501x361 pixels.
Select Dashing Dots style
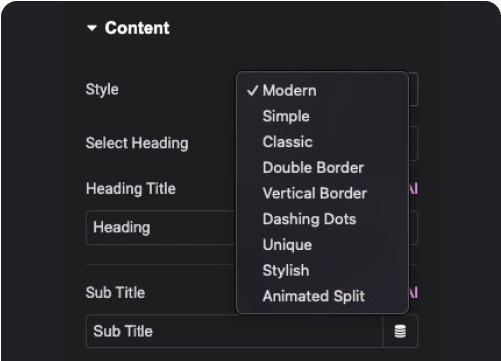tap(309, 219)
